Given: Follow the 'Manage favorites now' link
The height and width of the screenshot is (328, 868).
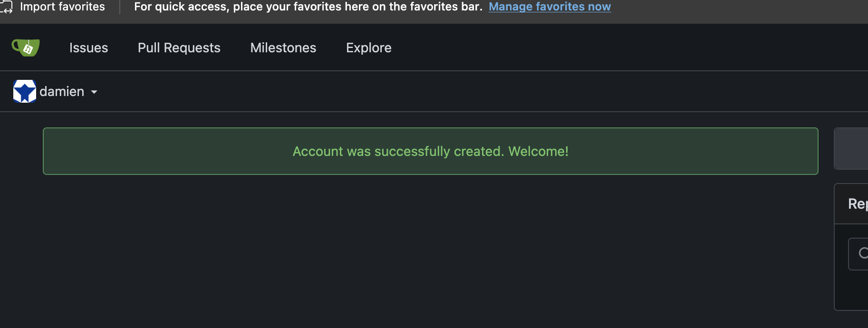Looking at the screenshot, I should (550, 7).
